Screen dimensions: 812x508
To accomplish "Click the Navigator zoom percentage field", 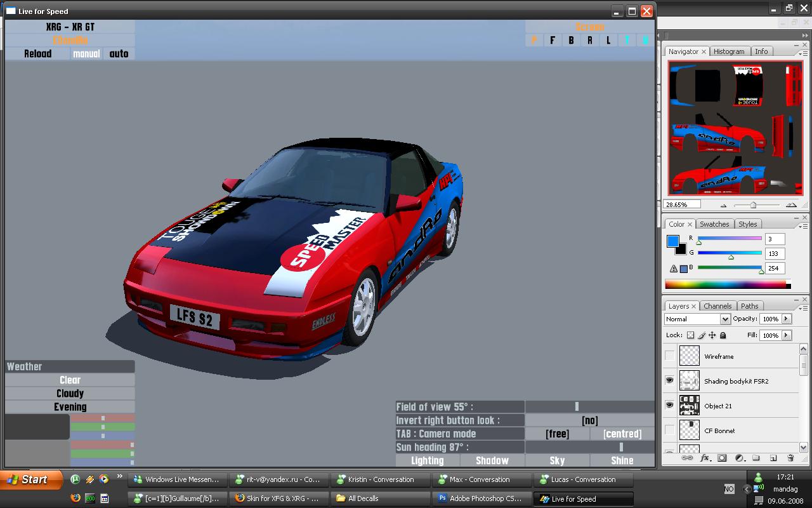I will (682, 204).
